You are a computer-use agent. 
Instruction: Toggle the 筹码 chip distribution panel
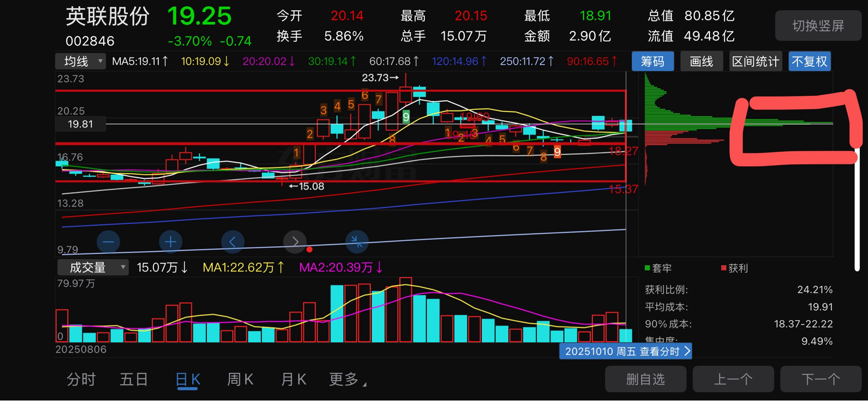[x=653, y=62]
